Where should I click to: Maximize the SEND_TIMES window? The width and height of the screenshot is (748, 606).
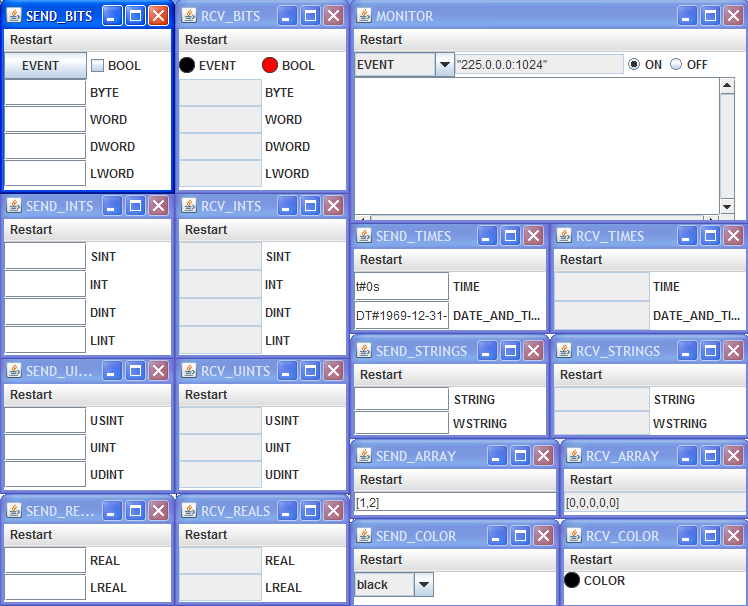point(510,235)
